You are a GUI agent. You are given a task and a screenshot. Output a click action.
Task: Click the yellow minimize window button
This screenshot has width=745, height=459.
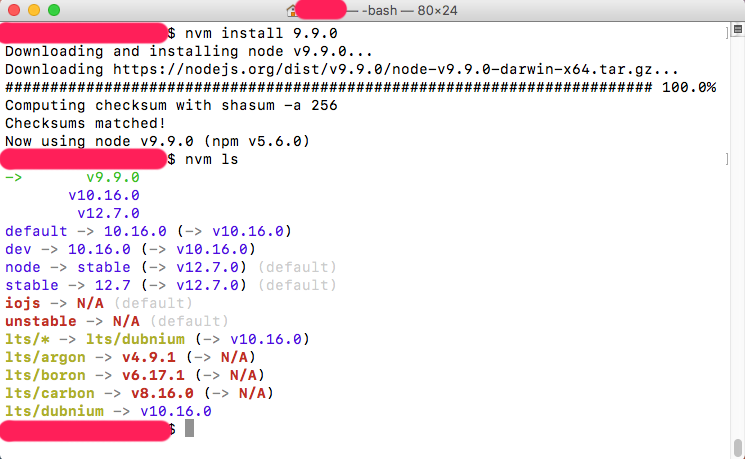coord(34,10)
